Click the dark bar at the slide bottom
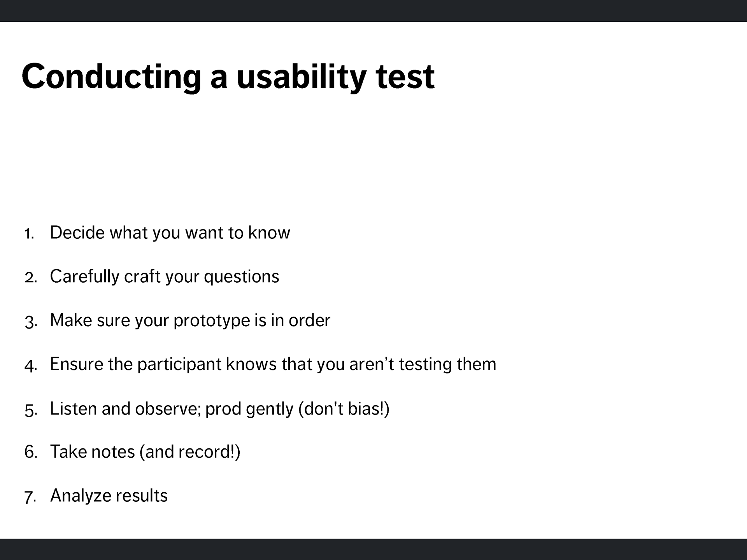The height and width of the screenshot is (560, 747). (373, 549)
